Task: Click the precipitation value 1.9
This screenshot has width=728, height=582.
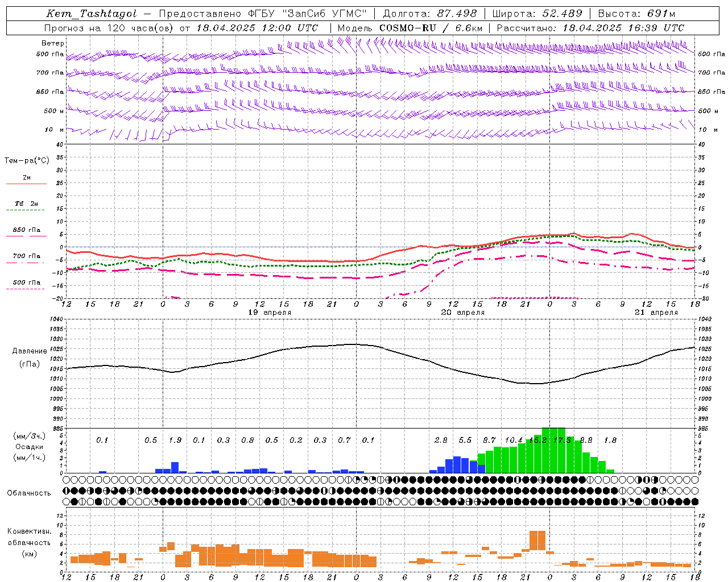Action: (x=175, y=440)
